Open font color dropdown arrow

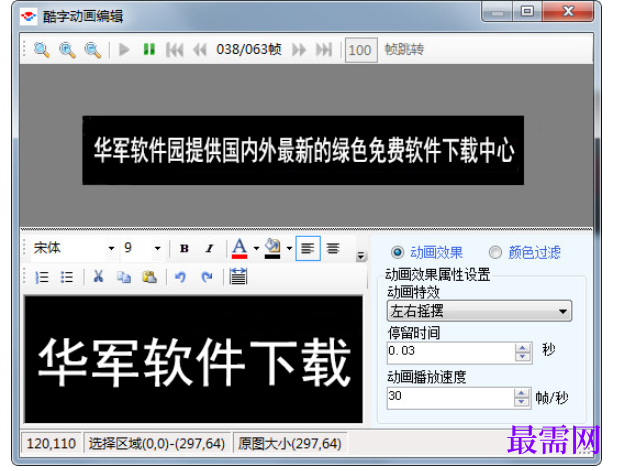256,248
